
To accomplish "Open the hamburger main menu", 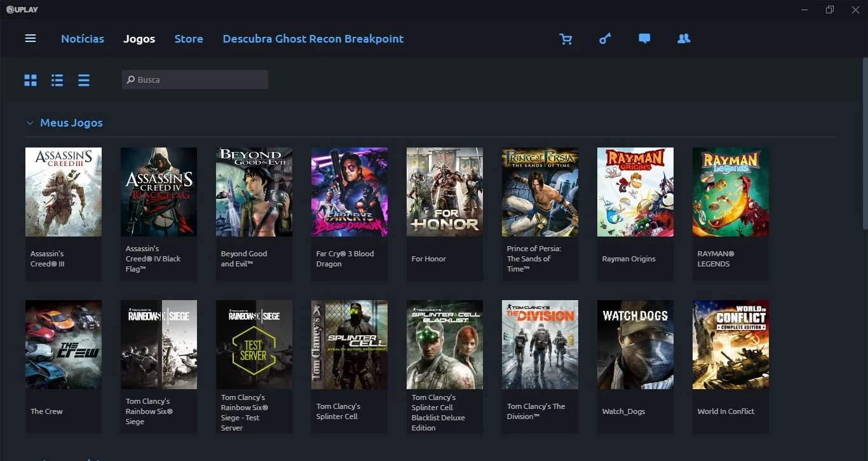I will coord(31,39).
